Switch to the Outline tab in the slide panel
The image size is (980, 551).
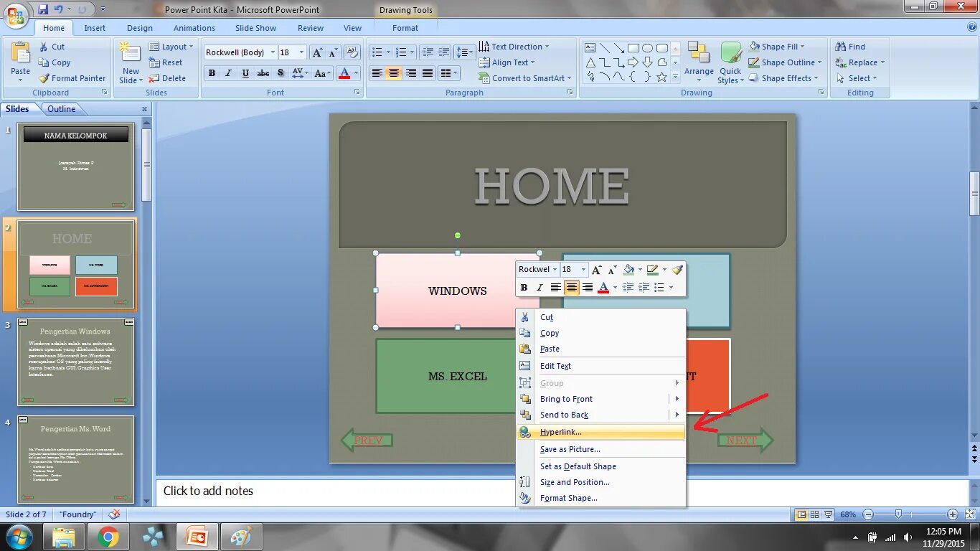(x=62, y=109)
